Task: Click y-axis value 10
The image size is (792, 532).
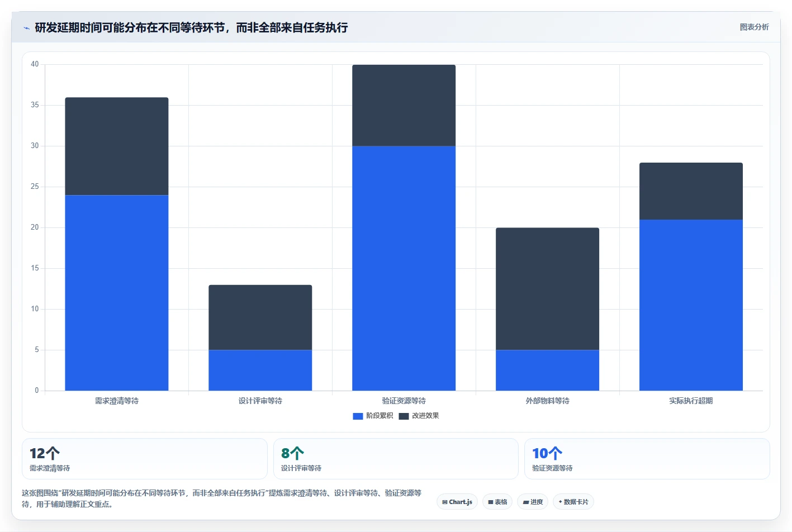Action: [35, 309]
